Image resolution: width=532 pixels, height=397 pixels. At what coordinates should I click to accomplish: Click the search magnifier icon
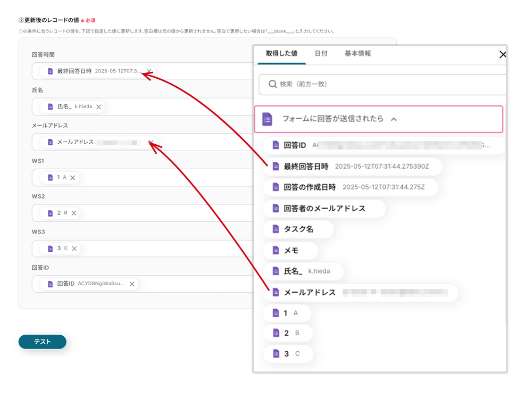[x=272, y=84]
